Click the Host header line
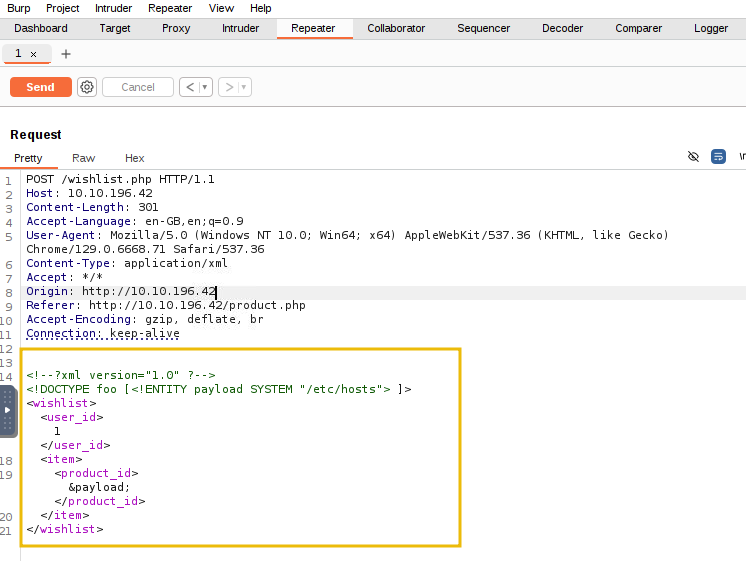 tap(89, 193)
